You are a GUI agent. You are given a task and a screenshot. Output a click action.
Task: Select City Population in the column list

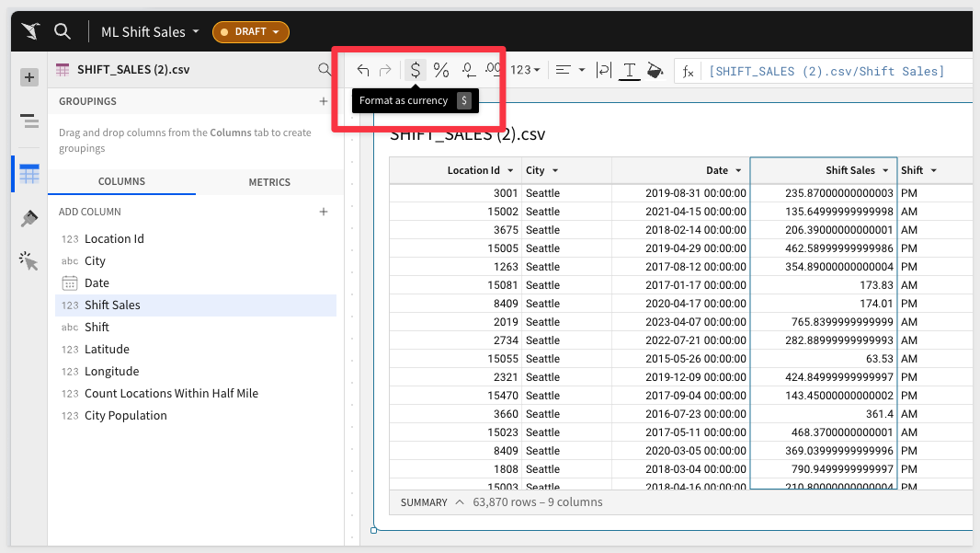pos(125,415)
